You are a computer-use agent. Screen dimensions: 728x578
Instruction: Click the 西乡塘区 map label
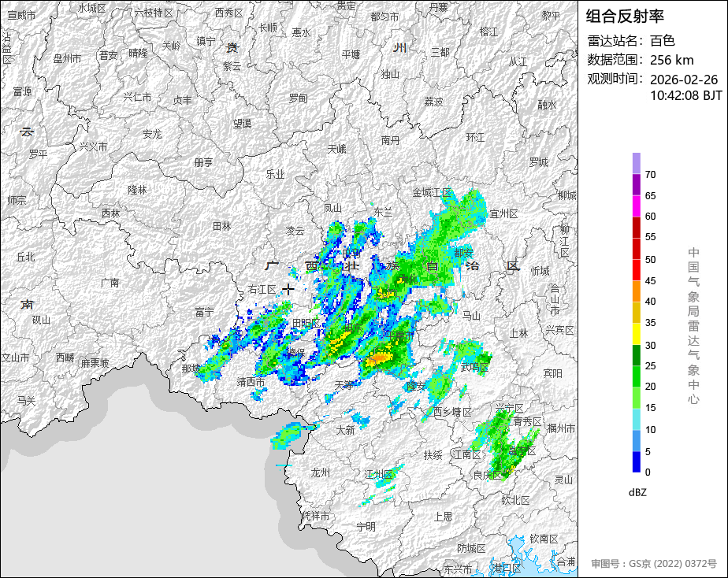pos(452,412)
